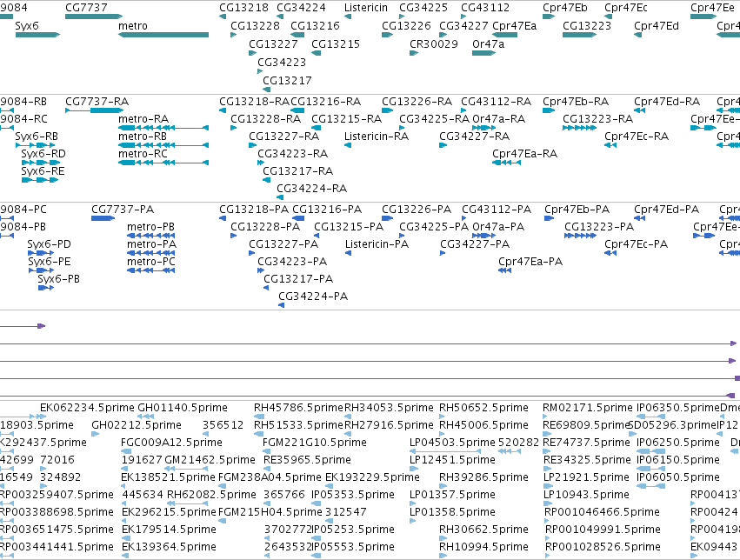Click the Syx6-RD transcript label
The height and width of the screenshot is (560, 740).
[x=43, y=154]
